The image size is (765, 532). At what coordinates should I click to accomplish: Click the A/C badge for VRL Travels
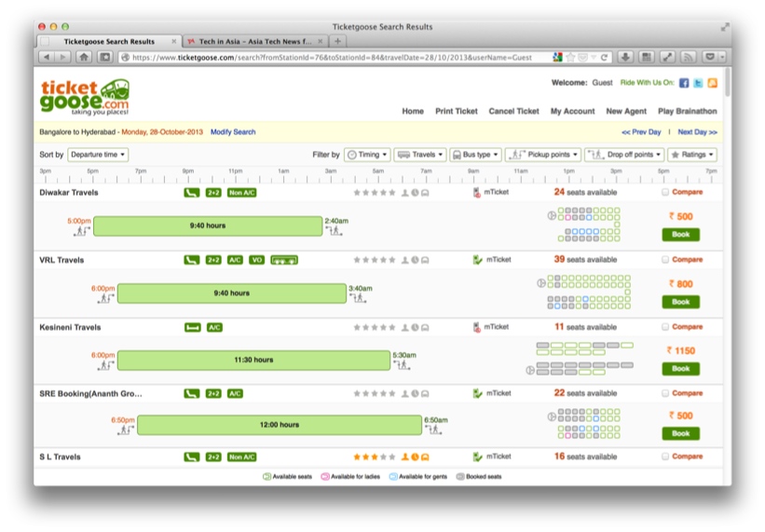pyautogui.click(x=235, y=260)
